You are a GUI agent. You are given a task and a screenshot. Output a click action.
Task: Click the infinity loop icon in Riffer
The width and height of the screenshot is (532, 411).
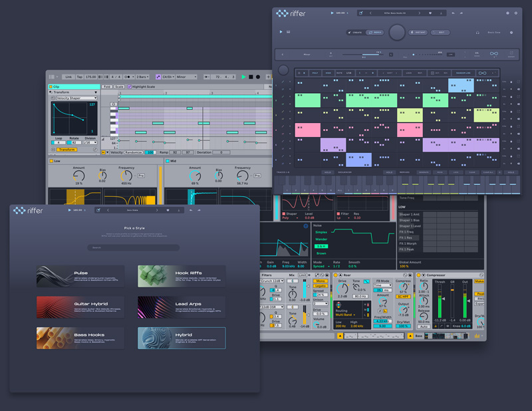coord(493,54)
